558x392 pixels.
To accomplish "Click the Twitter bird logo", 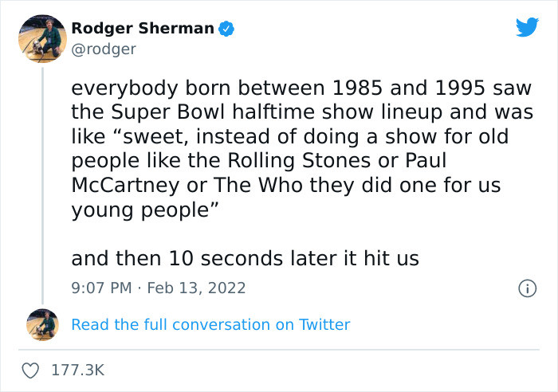I will [527, 27].
